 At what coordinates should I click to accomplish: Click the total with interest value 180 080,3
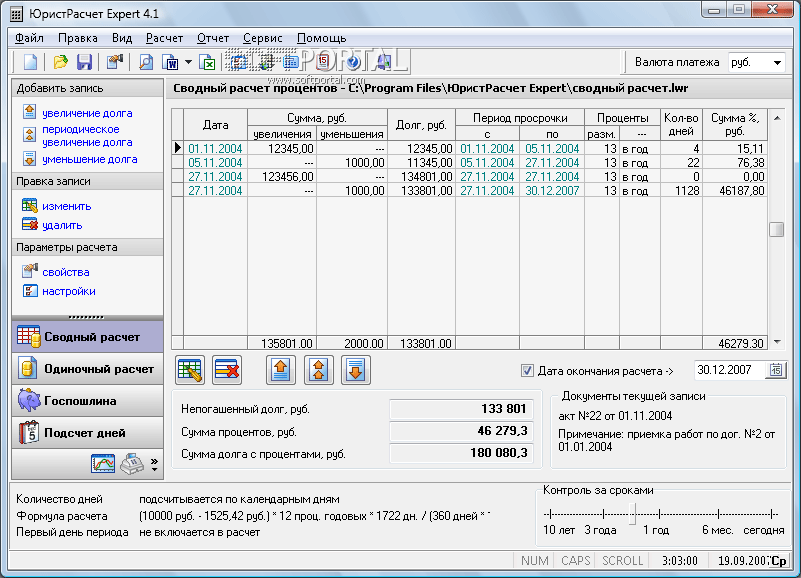[x=461, y=453]
